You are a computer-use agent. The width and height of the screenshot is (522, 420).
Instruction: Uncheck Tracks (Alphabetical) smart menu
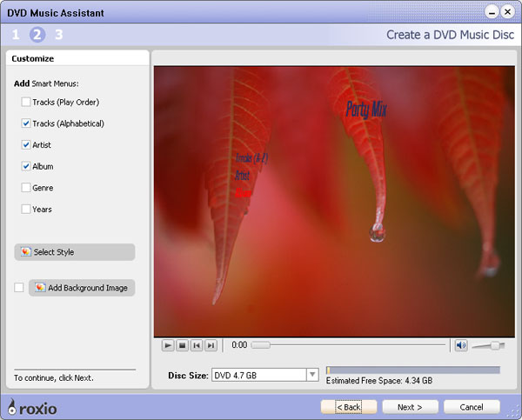[x=26, y=123]
